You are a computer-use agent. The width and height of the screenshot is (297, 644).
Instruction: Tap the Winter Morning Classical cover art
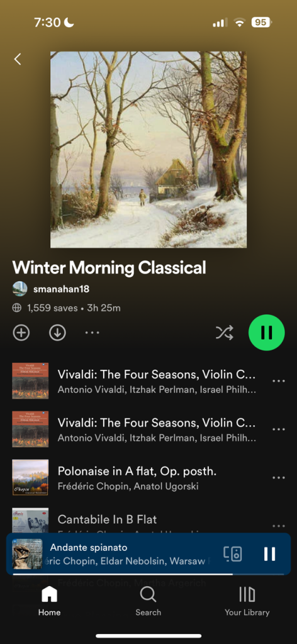coord(148,150)
